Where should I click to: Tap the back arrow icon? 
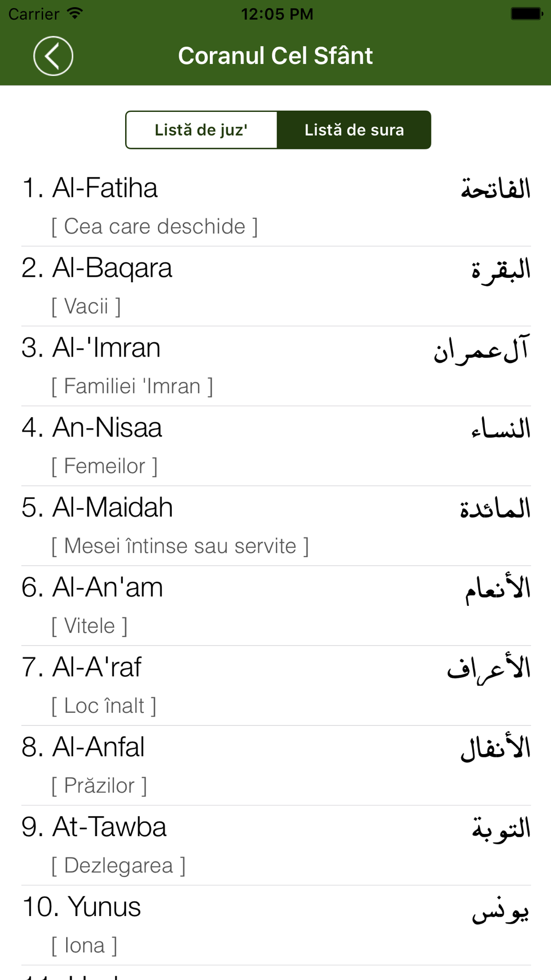53,56
